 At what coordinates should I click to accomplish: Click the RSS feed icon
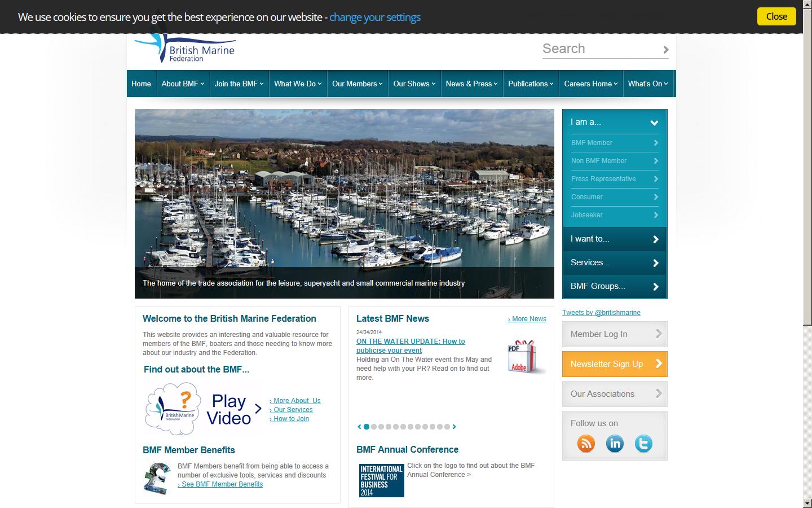586,444
